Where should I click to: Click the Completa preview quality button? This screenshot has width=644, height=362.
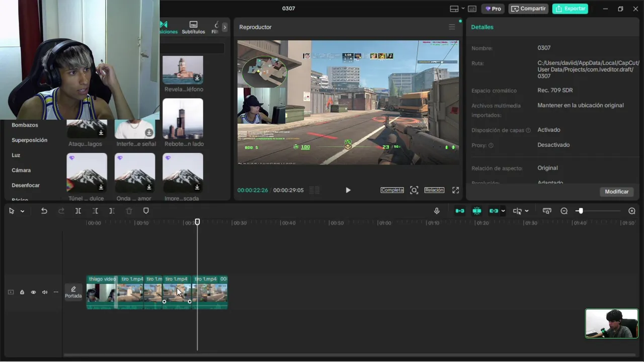[x=392, y=190]
